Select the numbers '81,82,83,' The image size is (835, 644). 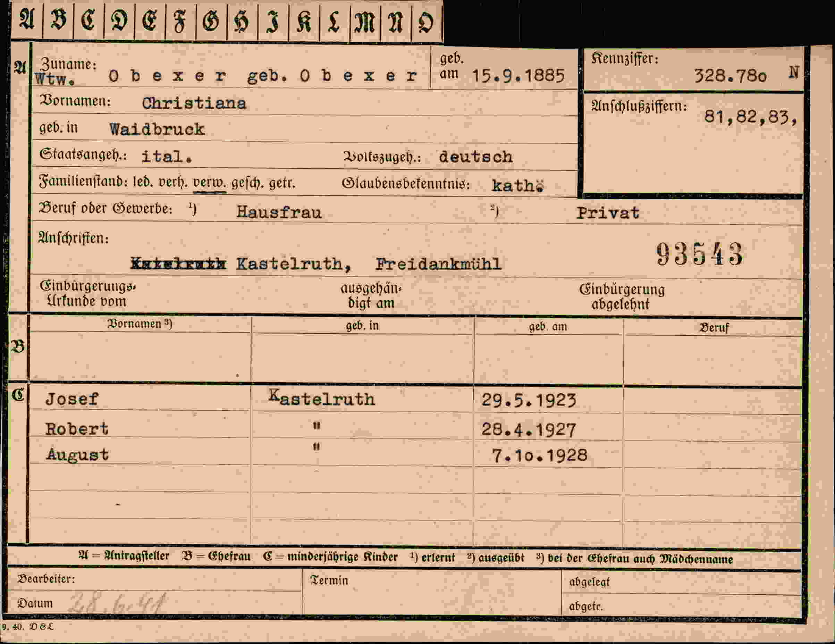751,117
